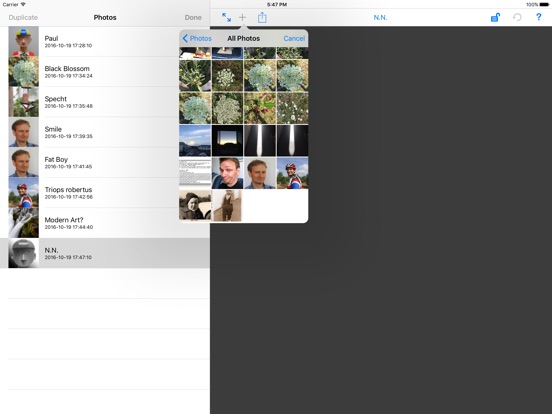Tap the undo circular arrow icon
This screenshot has width=552, height=414.
pos(517,17)
